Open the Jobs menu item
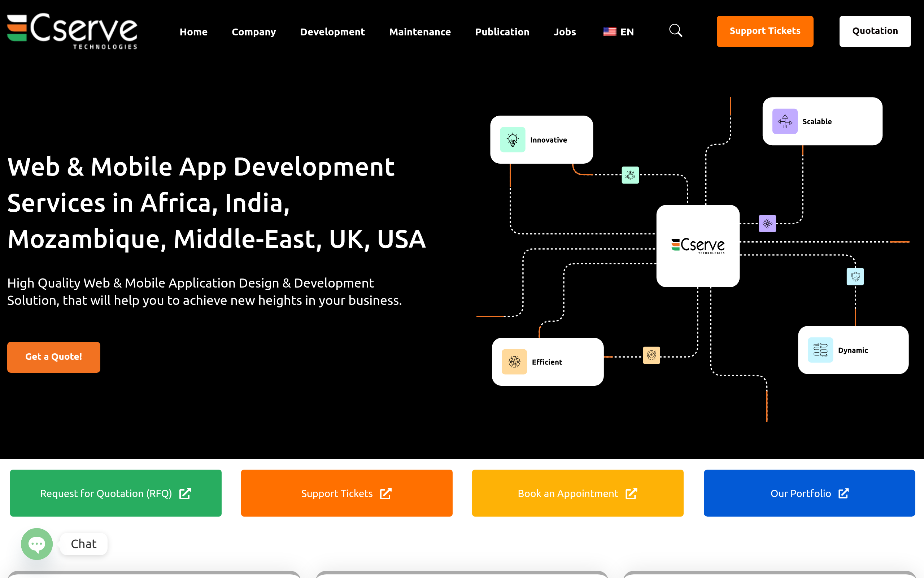The width and height of the screenshot is (924, 578). (x=565, y=32)
